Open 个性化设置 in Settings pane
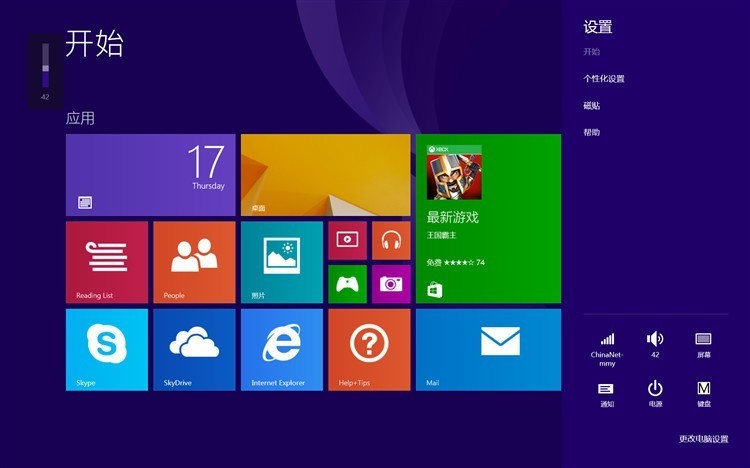The width and height of the screenshot is (750, 468). coord(604,78)
